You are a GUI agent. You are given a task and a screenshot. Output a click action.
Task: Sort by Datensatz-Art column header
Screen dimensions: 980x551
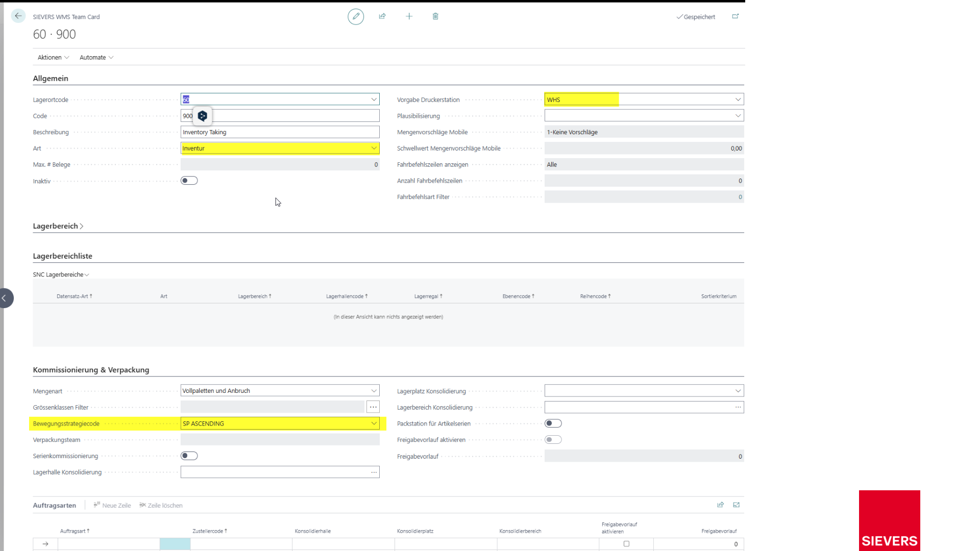point(75,296)
